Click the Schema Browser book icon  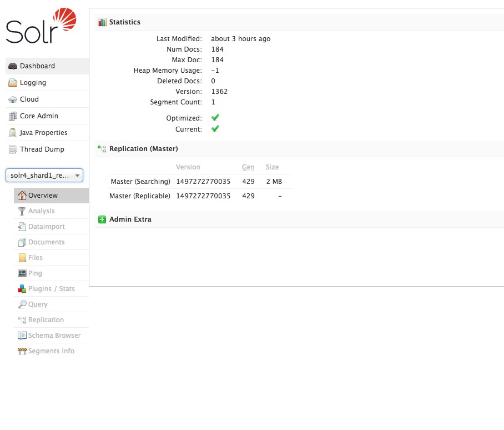(22, 335)
